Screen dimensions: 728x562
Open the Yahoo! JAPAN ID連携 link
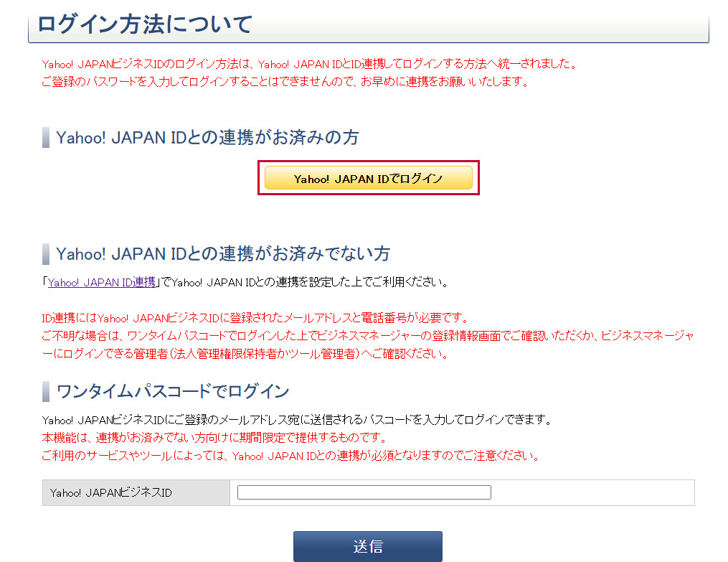[102, 282]
